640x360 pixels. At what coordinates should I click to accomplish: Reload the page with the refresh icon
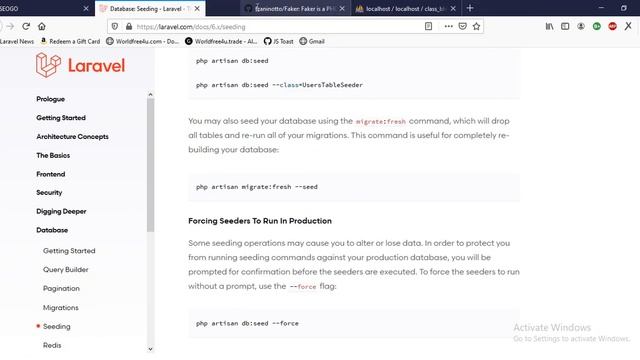[26, 27]
